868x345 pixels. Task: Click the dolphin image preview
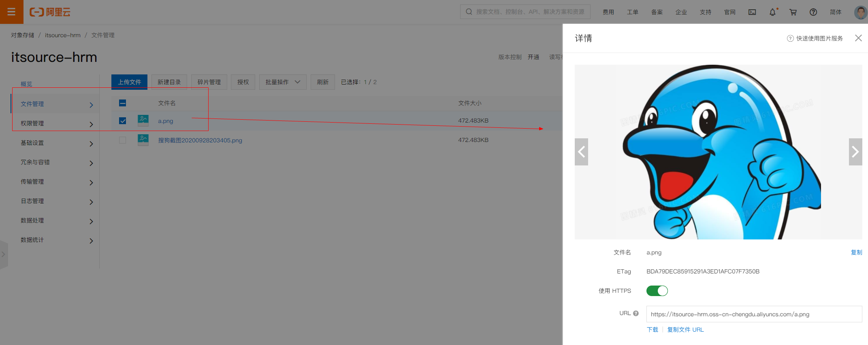(719, 152)
